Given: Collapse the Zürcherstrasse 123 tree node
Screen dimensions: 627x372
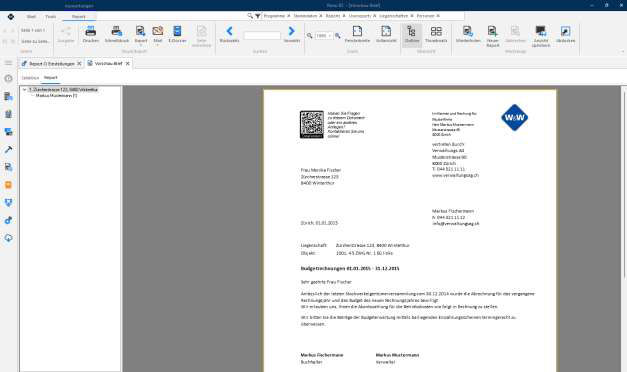Looking at the screenshot, I should (25, 90).
